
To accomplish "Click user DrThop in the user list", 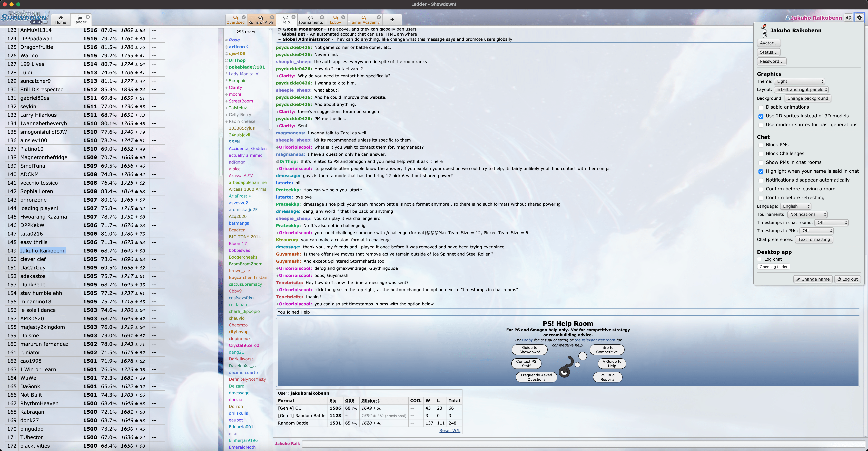I will [x=237, y=60].
